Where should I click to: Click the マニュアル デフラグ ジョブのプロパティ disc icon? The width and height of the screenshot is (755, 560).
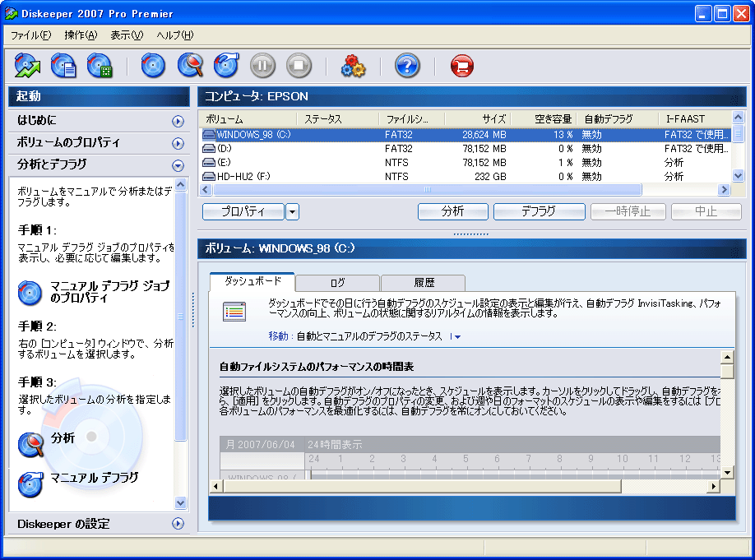click(x=30, y=293)
